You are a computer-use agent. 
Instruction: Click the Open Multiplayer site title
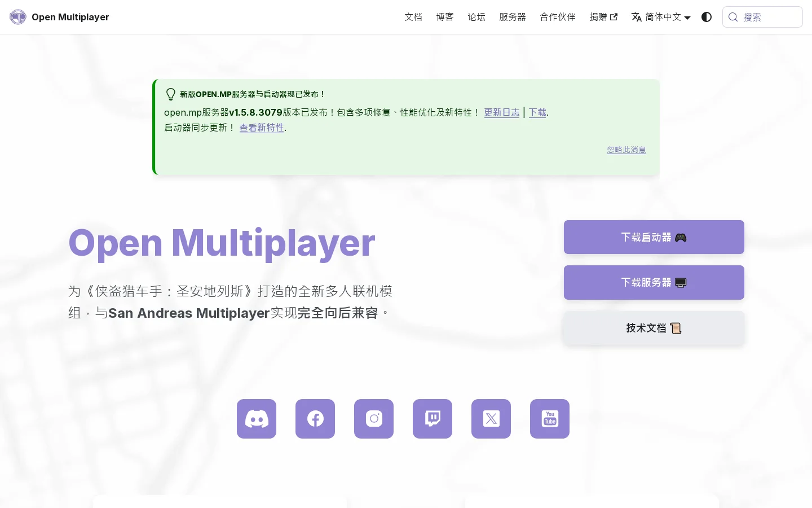pyautogui.click(x=70, y=17)
